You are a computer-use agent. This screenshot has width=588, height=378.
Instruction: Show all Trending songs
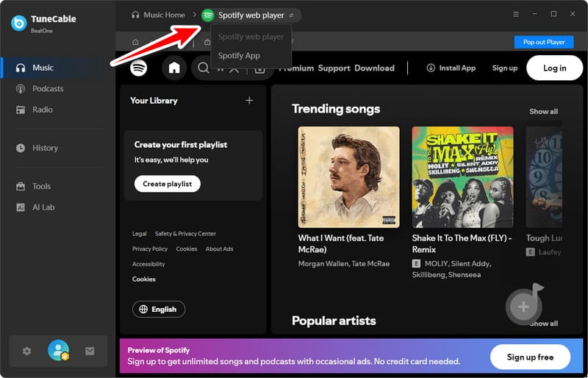543,112
